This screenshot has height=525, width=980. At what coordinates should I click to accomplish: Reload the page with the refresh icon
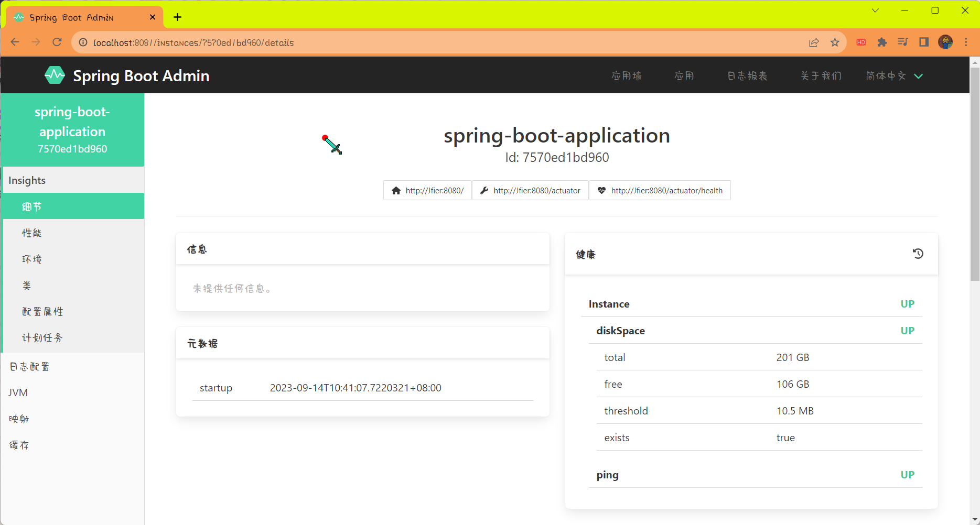point(57,42)
